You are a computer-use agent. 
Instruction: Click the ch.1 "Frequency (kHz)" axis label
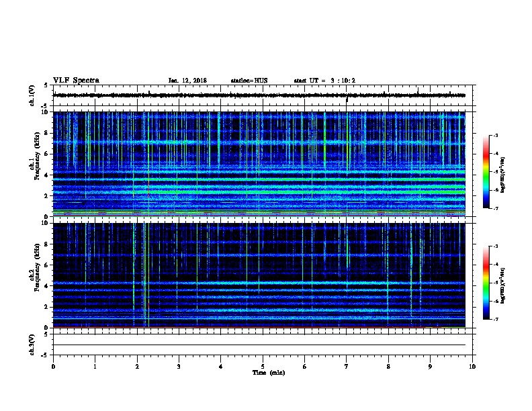coord(37,156)
